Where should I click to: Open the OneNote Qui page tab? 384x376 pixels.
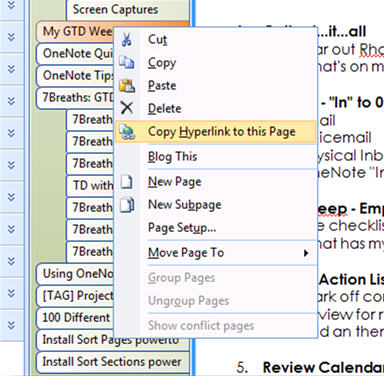tap(75, 53)
